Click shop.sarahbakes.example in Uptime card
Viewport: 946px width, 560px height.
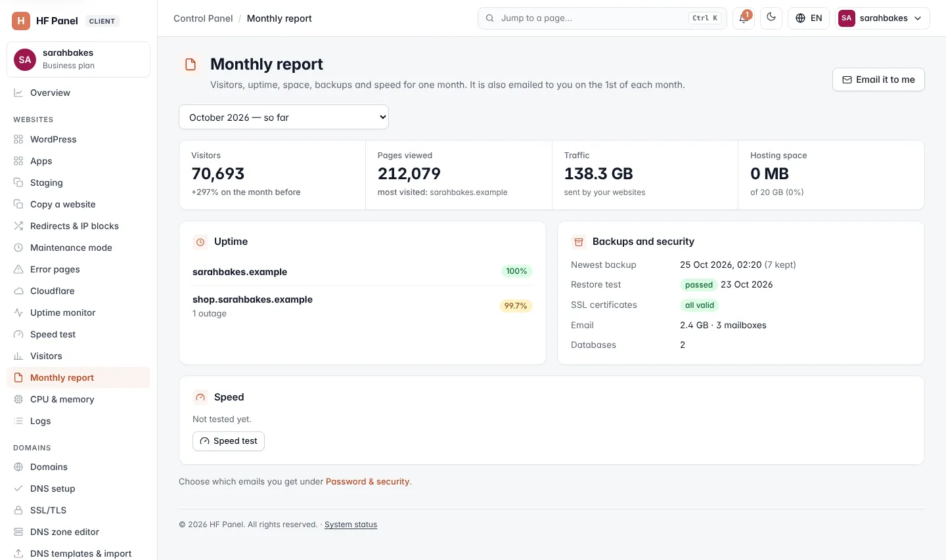[x=252, y=299]
